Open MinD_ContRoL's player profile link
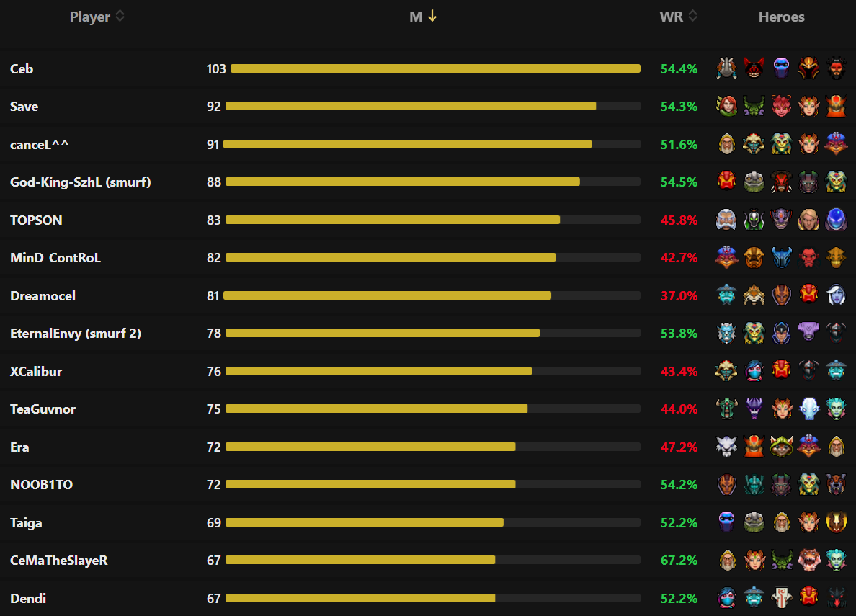This screenshot has width=856, height=616. [x=55, y=258]
